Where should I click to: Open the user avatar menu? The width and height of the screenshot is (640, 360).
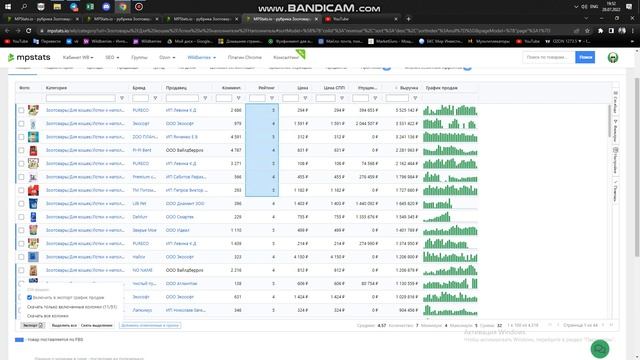[x=613, y=58]
